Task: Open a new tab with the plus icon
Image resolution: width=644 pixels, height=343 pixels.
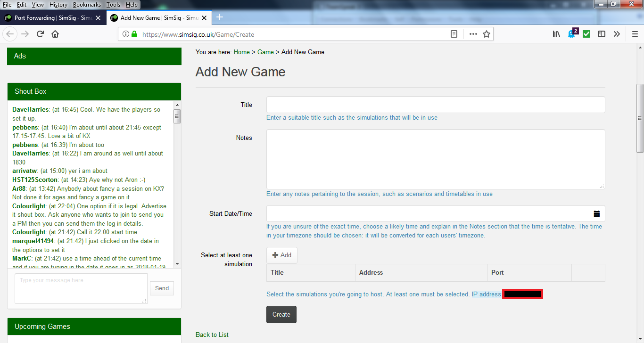Action: tap(219, 17)
